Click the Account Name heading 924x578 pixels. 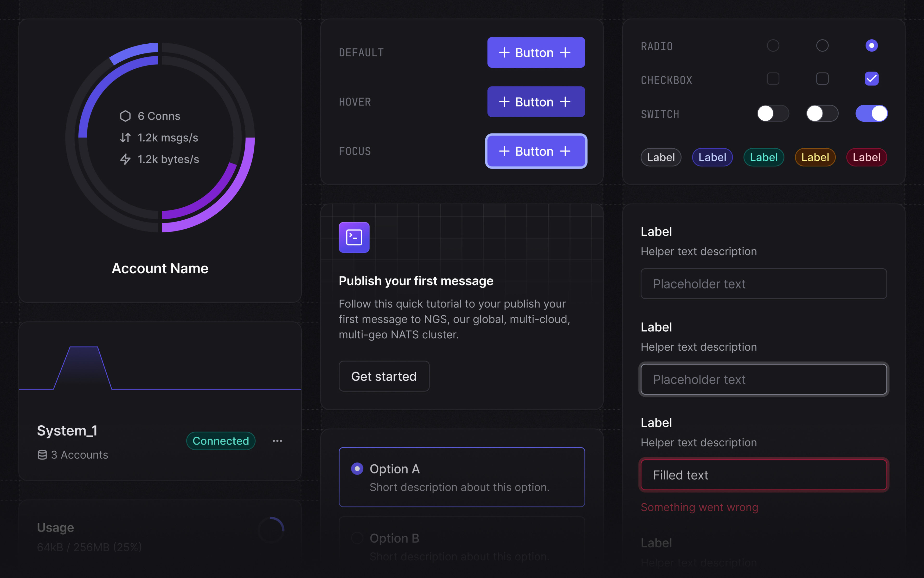coord(160,268)
